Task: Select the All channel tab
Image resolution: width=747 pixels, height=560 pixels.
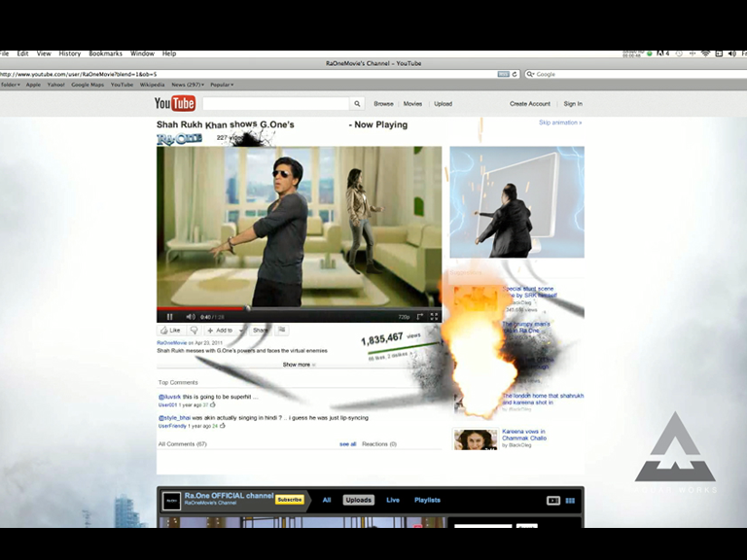Action: tap(327, 500)
